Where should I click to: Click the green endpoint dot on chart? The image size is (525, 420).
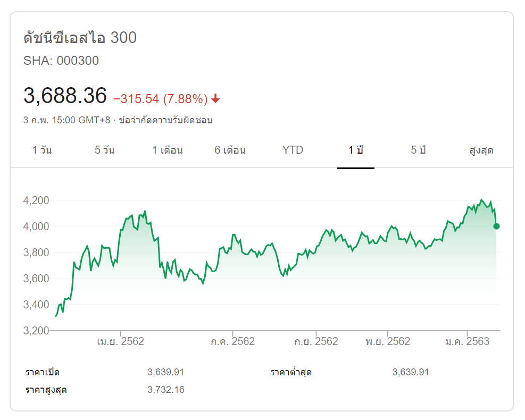496,226
